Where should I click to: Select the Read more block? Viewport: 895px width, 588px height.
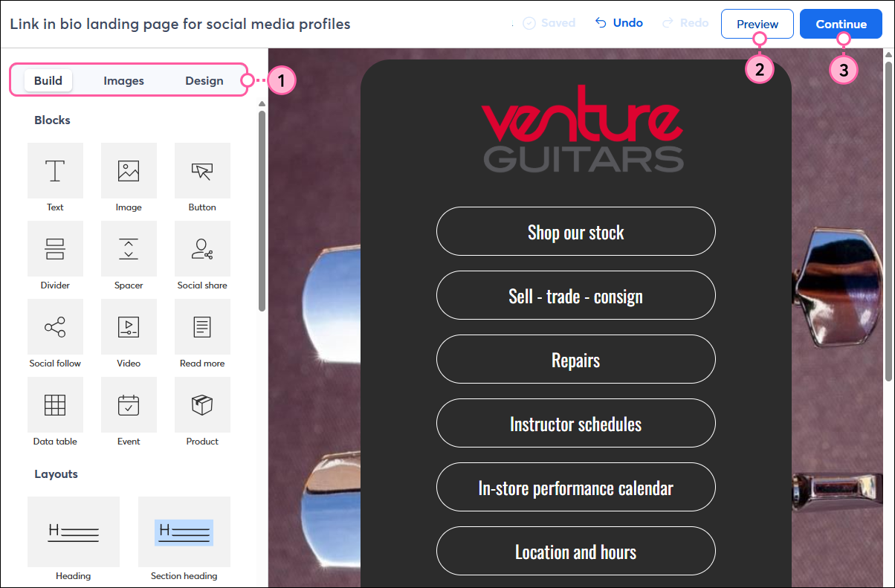pos(202,326)
